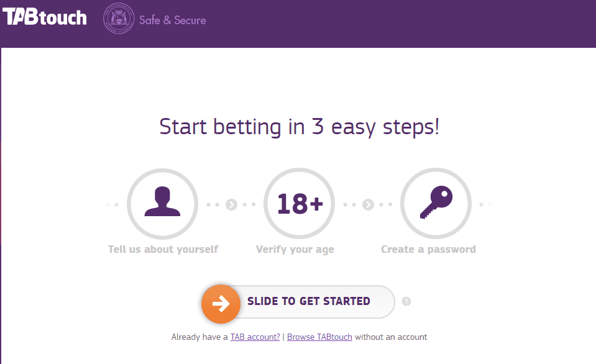The image size is (596, 364).
Task: Open the question mark help icon
Action: [x=406, y=301]
